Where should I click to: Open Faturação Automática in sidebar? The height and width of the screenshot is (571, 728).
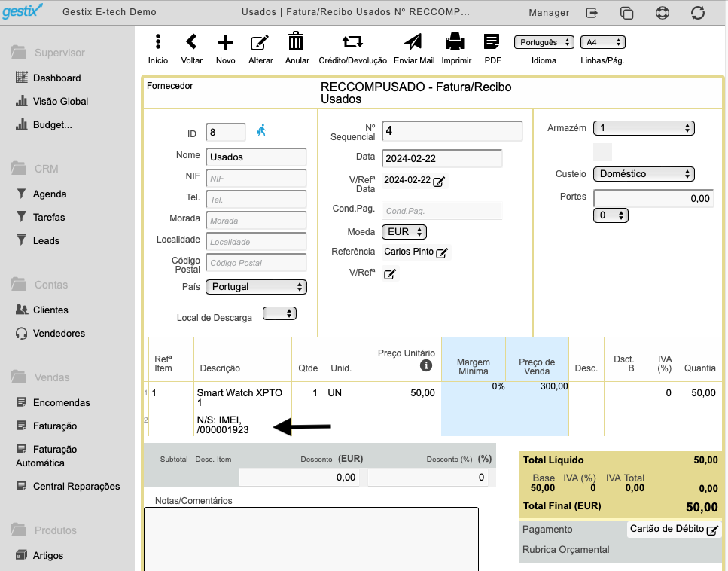[47, 456]
